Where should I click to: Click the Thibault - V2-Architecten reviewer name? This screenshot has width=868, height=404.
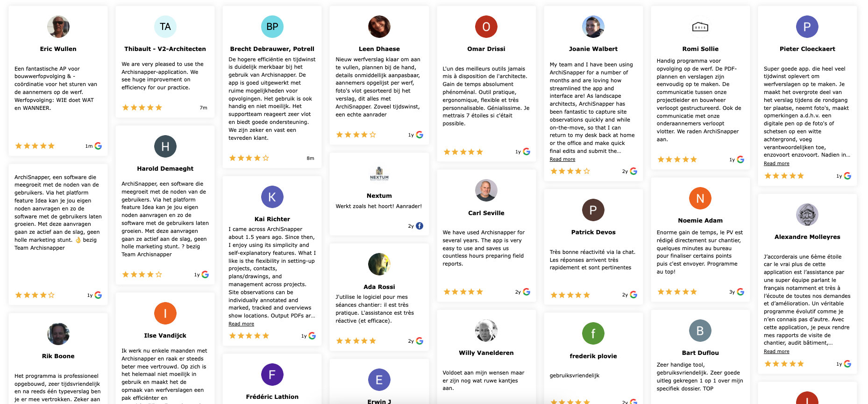[165, 49]
